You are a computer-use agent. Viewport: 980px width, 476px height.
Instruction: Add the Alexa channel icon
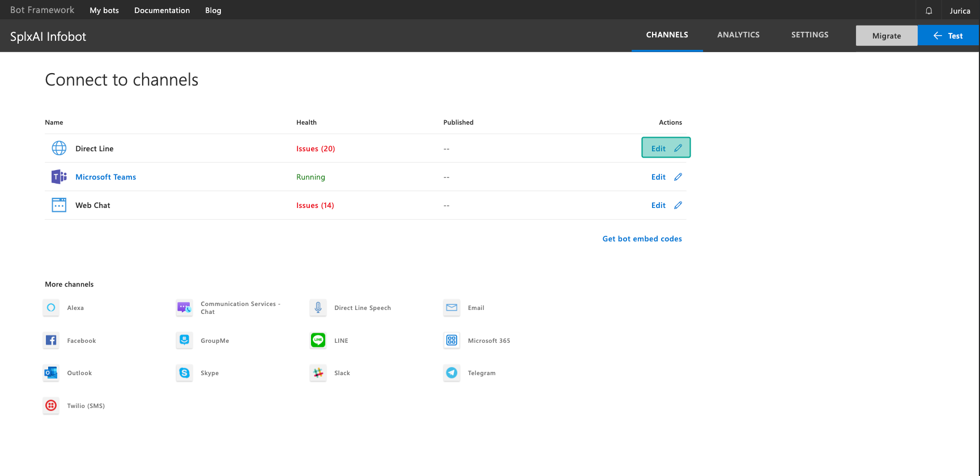pyautogui.click(x=51, y=308)
